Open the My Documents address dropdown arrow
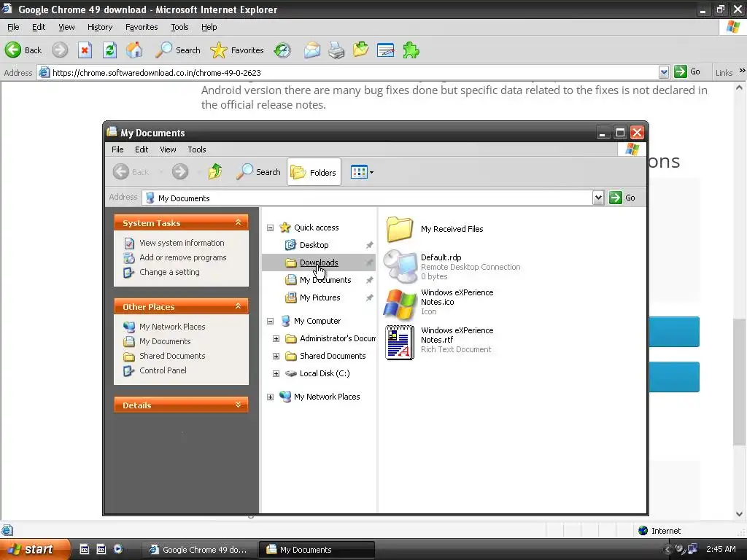 coord(598,198)
